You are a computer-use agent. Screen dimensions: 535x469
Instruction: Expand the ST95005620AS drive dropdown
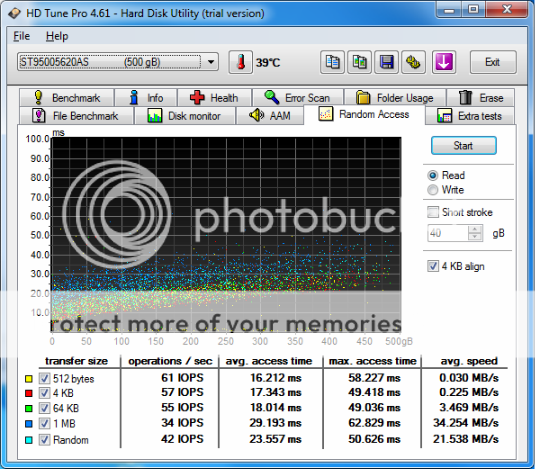211,62
